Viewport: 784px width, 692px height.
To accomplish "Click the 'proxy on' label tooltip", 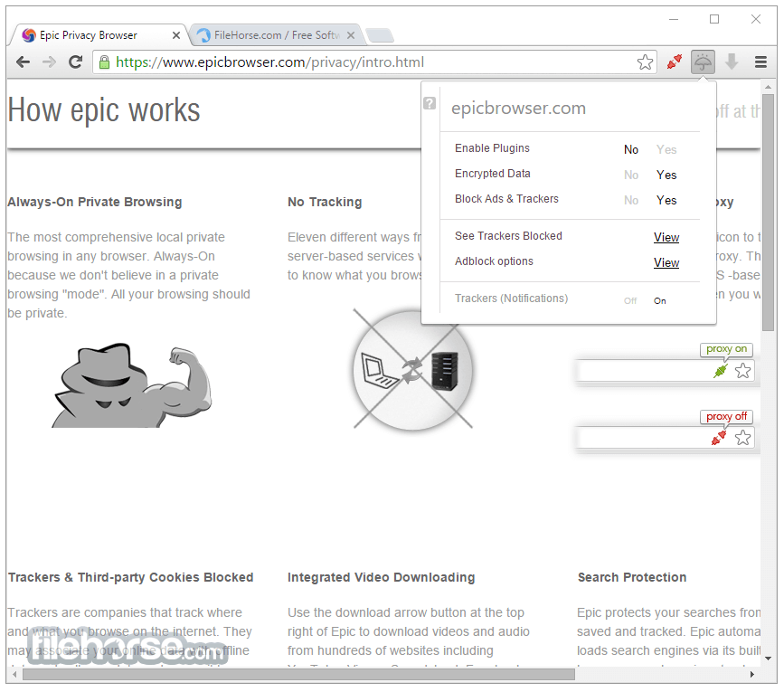I will (726, 349).
